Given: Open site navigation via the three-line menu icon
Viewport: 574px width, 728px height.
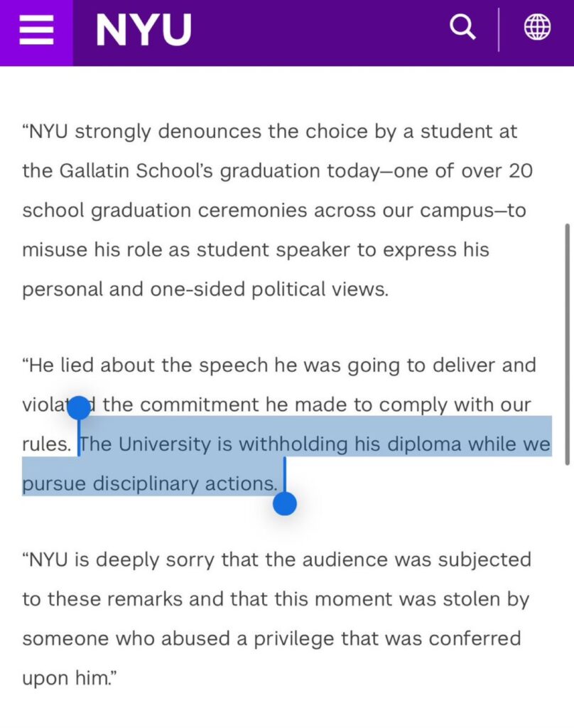Looking at the screenshot, I should pyautogui.click(x=36, y=30).
